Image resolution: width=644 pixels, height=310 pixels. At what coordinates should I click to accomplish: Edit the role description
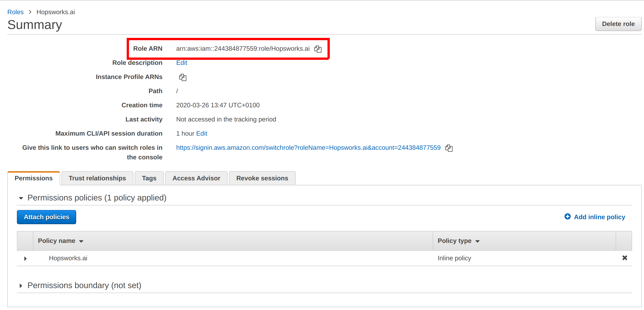tap(182, 63)
